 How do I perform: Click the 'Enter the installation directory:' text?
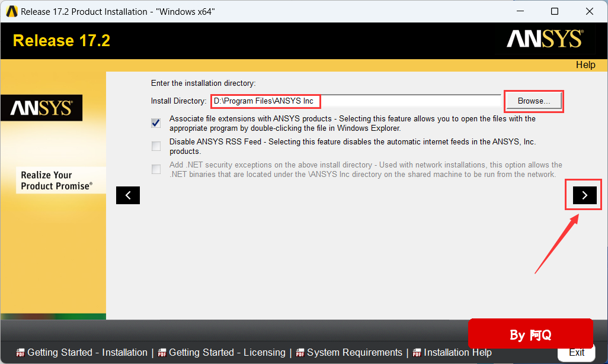203,83
